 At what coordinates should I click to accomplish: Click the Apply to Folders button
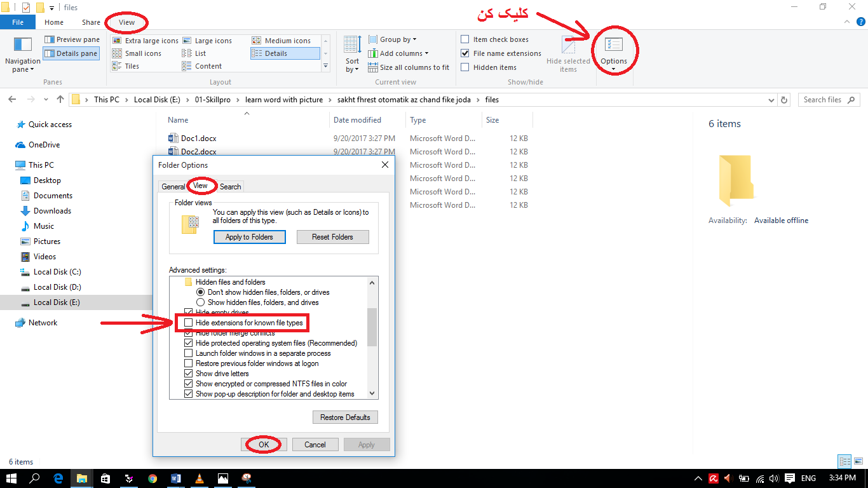tap(249, 237)
